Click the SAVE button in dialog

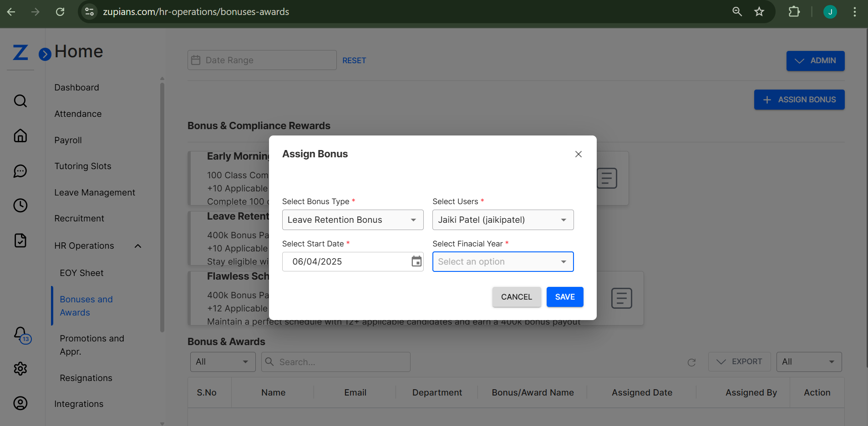pyautogui.click(x=564, y=297)
